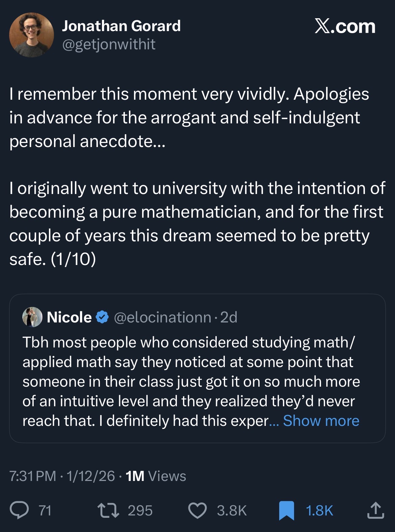Screen dimensions: 395x532
Task: Open the @getjonwithit handle
Action: click(x=109, y=44)
